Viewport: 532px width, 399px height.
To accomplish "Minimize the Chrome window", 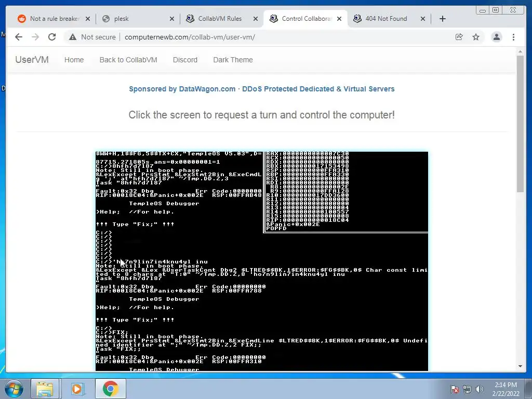I will click(483, 10).
